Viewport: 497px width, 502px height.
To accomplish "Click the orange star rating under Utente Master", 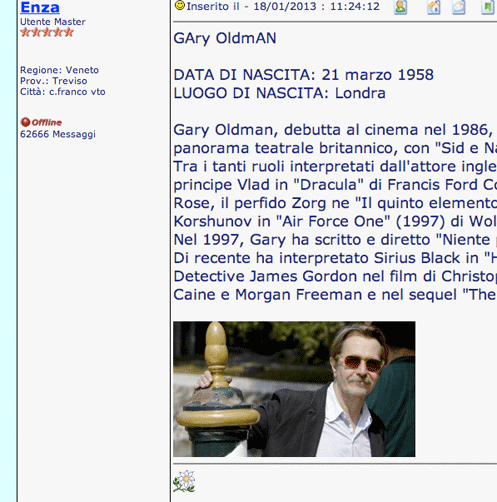I will pyautogui.click(x=47, y=32).
